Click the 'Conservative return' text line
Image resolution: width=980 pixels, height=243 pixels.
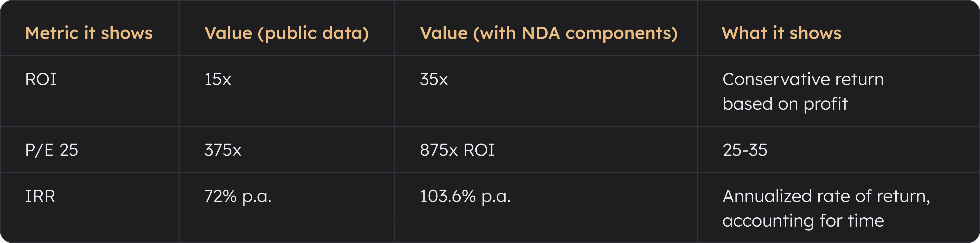[x=803, y=79]
